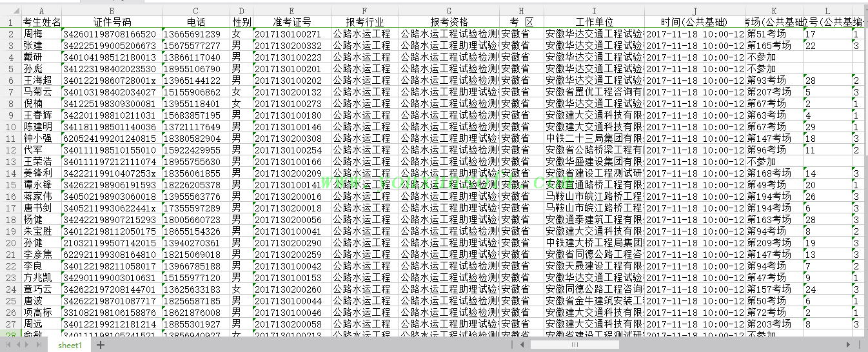This screenshot has width=868, height=352.
Task: Select column E header
Action: click(x=292, y=11)
